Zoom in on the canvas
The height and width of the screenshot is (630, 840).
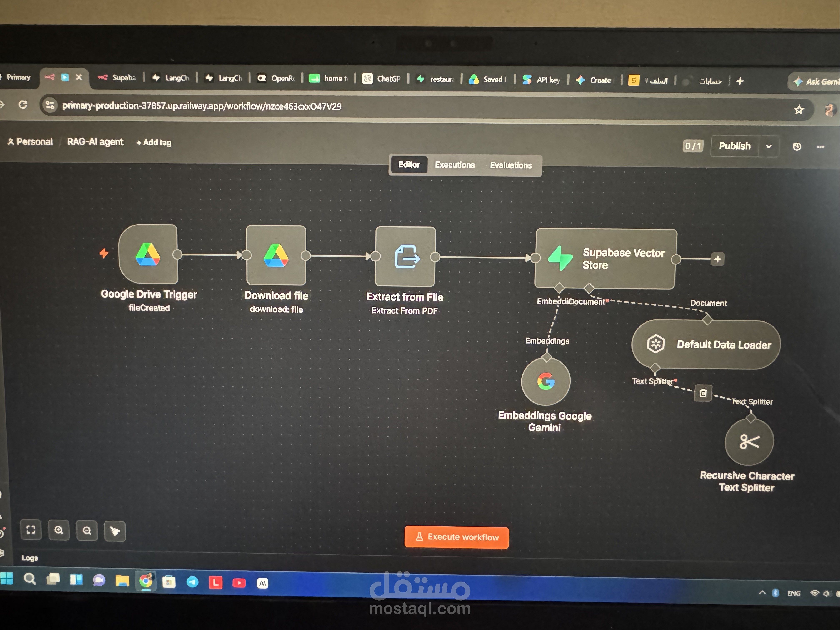pos(59,530)
